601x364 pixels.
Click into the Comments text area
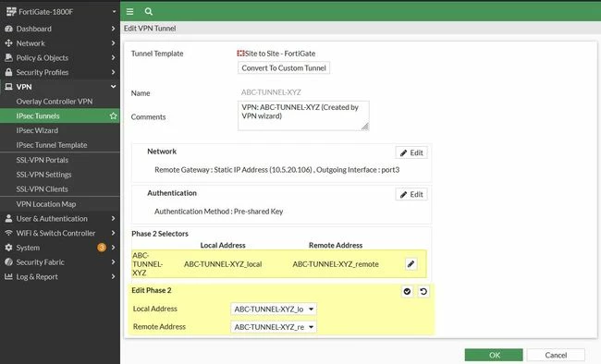pos(303,115)
